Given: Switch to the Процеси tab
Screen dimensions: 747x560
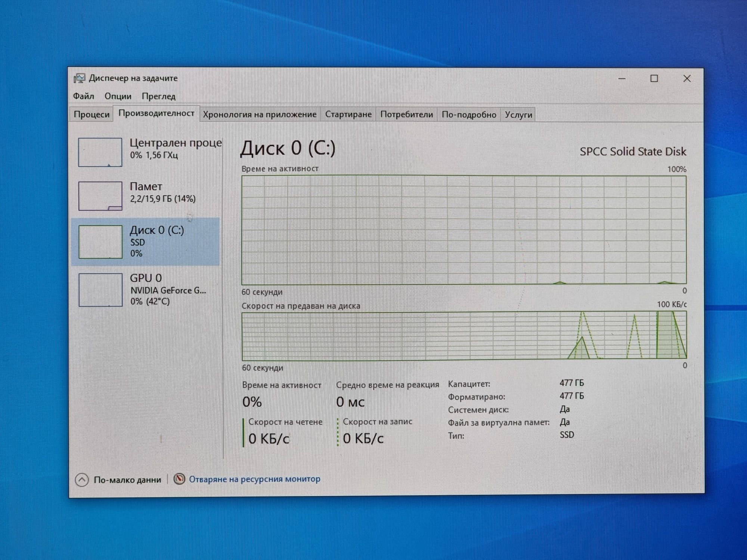Looking at the screenshot, I should 92,114.
